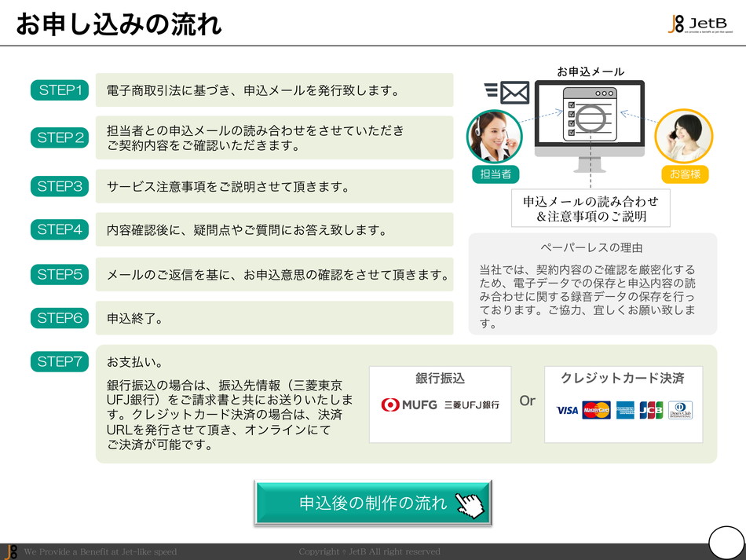Click the ペーパーレスの理由 info box heading
Viewport: 746px width, 560px height.
pyautogui.click(x=592, y=248)
